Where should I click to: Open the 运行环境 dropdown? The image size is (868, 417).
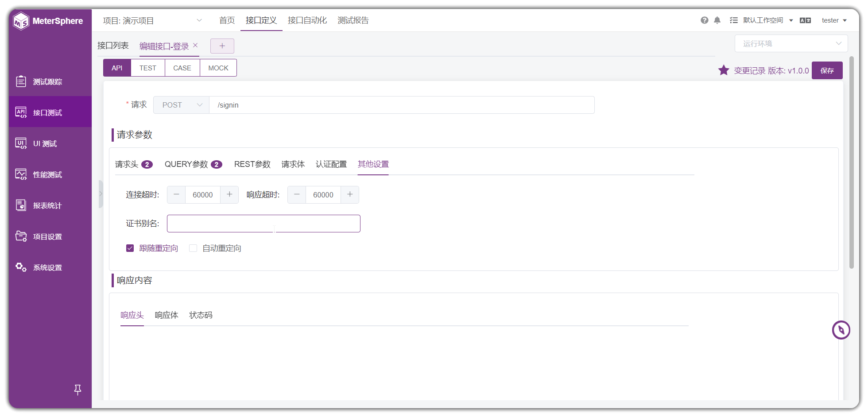coord(791,43)
